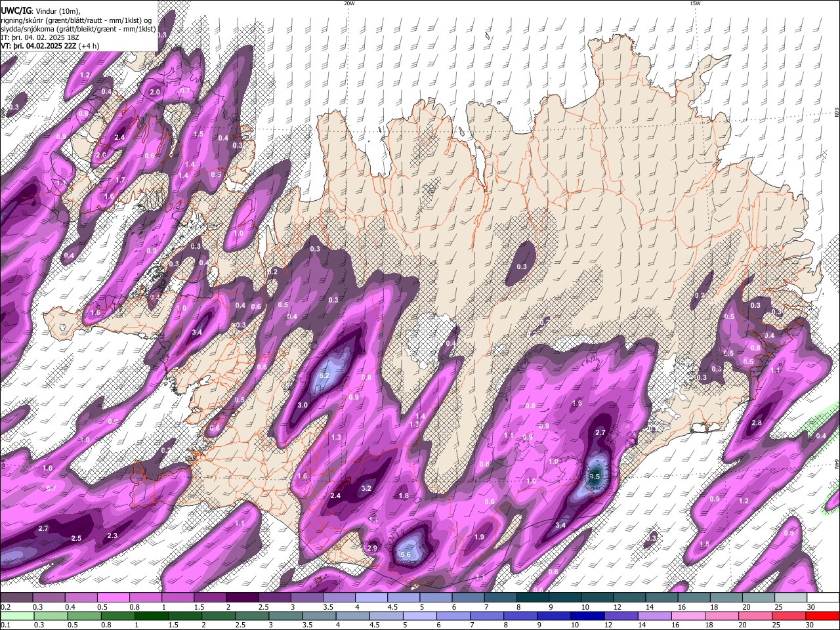Click the 1.7 value label on the map

pos(120,180)
